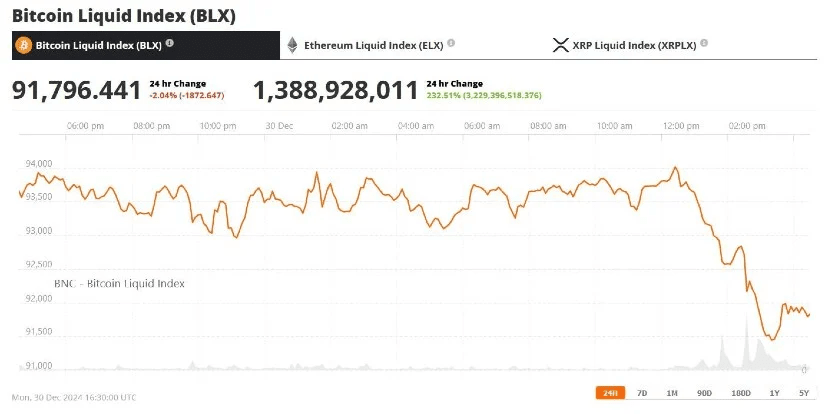Switch to Ethereum Liquid Index (ELX) tab
Image resolution: width=825 pixels, height=414 pixels.
pos(371,45)
